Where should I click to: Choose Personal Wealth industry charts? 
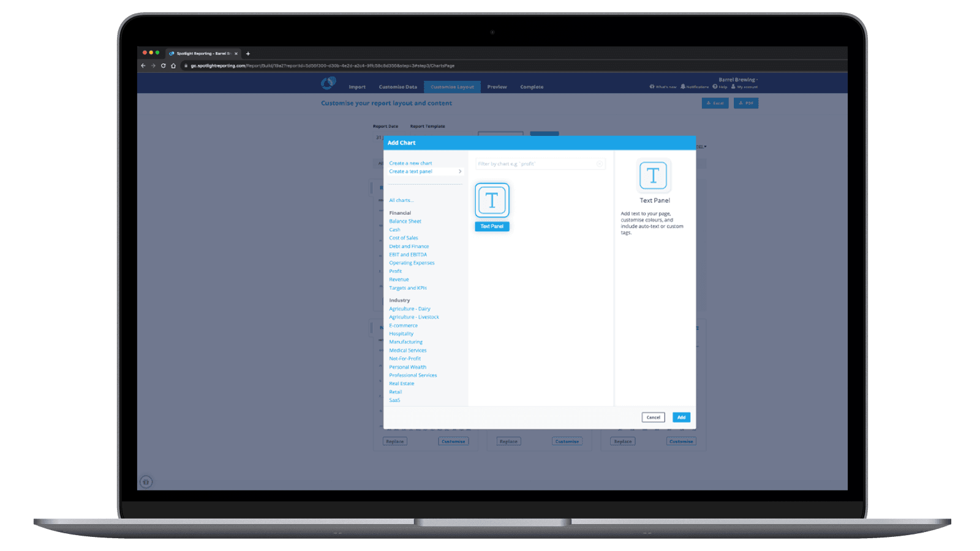point(407,367)
